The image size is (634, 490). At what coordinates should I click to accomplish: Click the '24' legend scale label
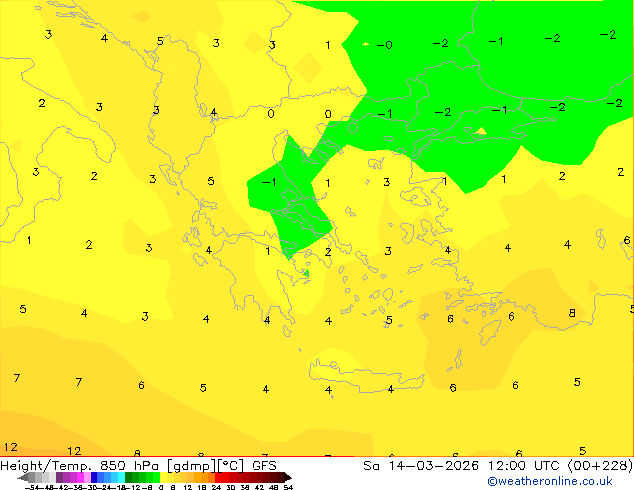point(216,487)
